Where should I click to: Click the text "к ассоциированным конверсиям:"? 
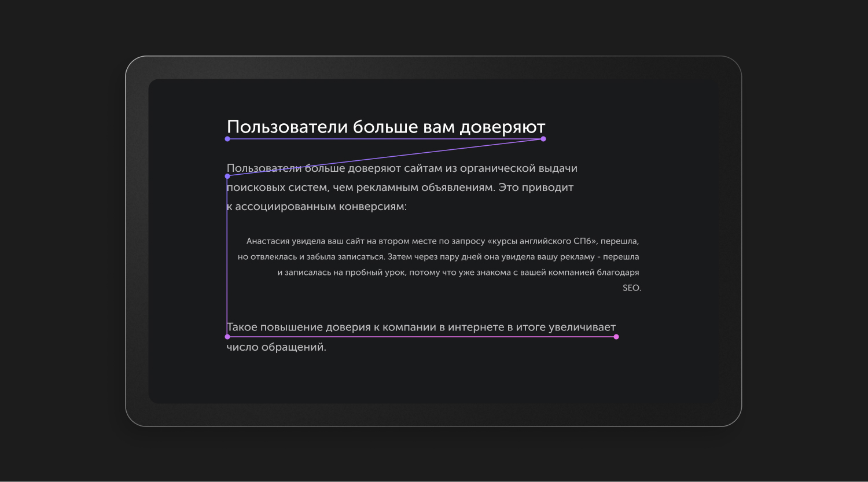tap(317, 207)
